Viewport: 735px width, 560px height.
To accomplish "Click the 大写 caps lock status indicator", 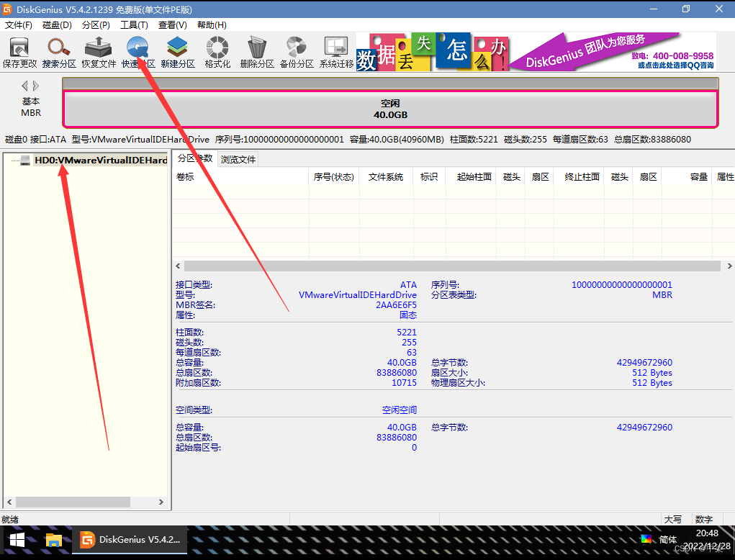I will point(672,519).
